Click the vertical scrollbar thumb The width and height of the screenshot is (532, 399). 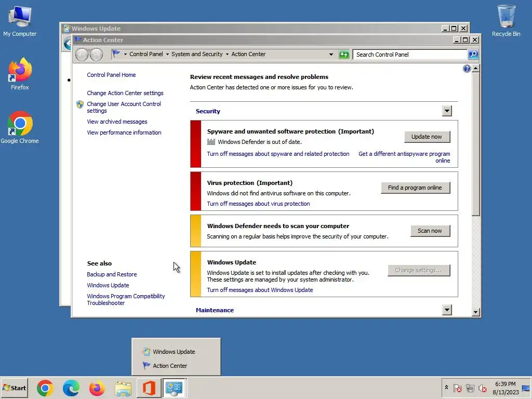(x=476, y=144)
